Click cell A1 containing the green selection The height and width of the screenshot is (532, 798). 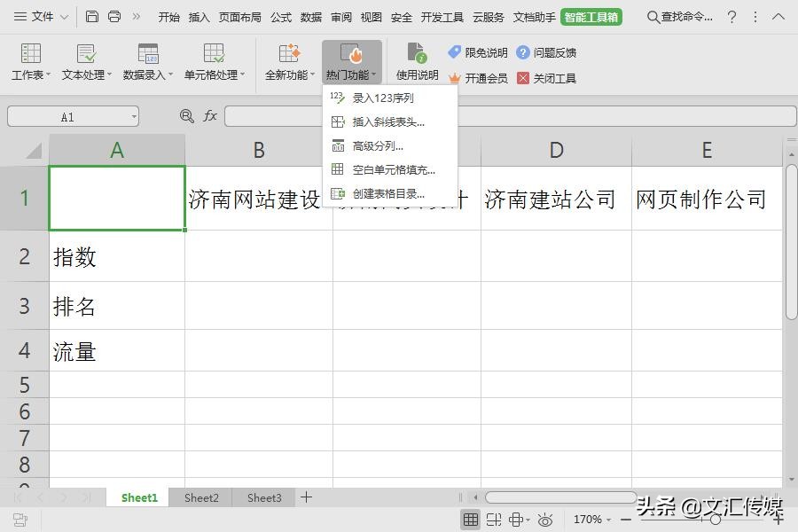pyautogui.click(x=116, y=197)
